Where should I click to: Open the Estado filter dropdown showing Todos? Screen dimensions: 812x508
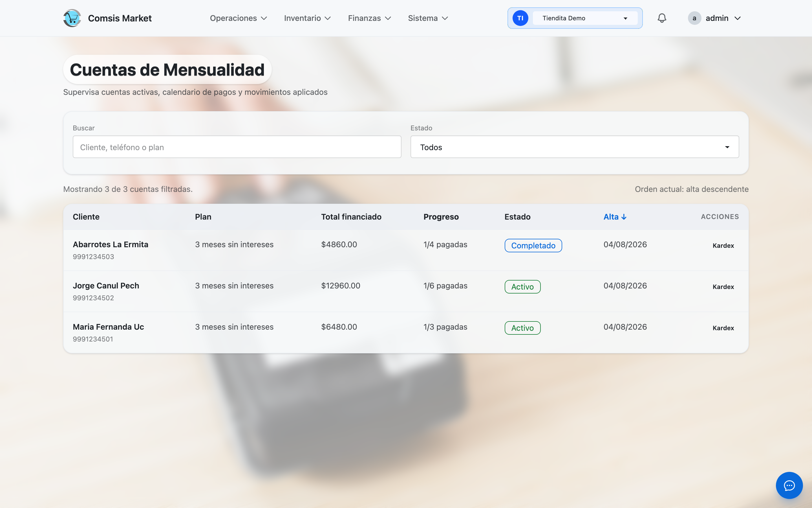point(574,147)
